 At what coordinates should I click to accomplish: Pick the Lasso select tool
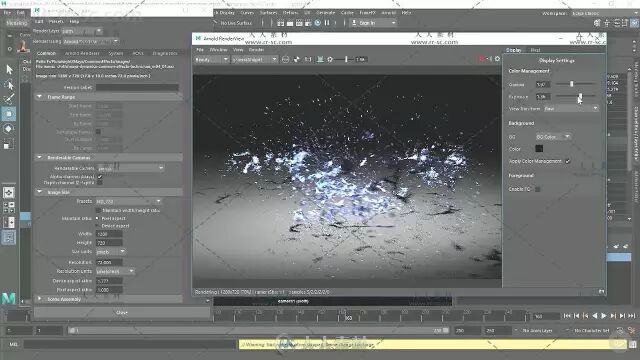[9, 84]
